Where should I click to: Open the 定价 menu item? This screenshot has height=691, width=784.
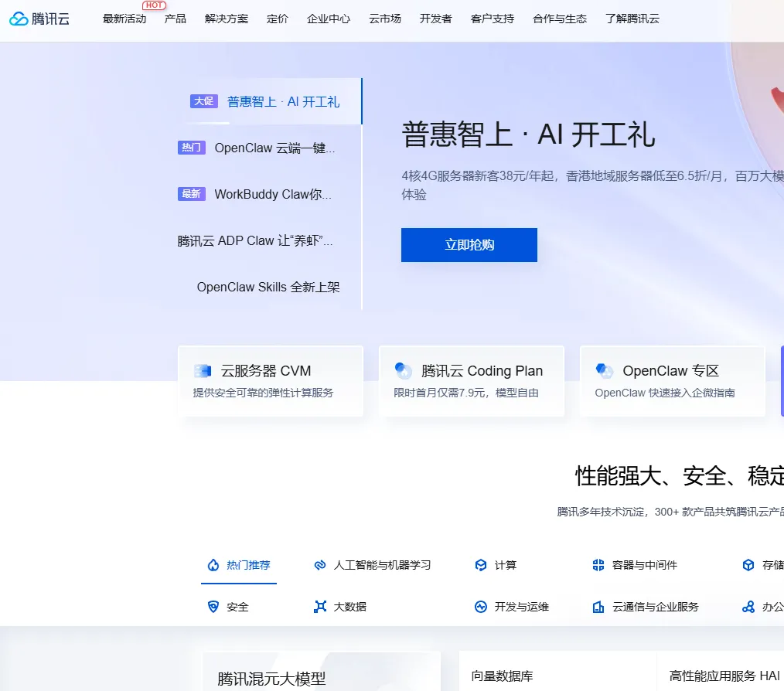point(278,19)
